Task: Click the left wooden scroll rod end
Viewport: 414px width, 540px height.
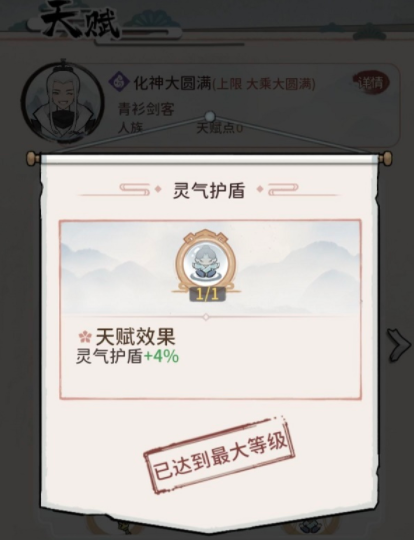Action: tap(33, 158)
